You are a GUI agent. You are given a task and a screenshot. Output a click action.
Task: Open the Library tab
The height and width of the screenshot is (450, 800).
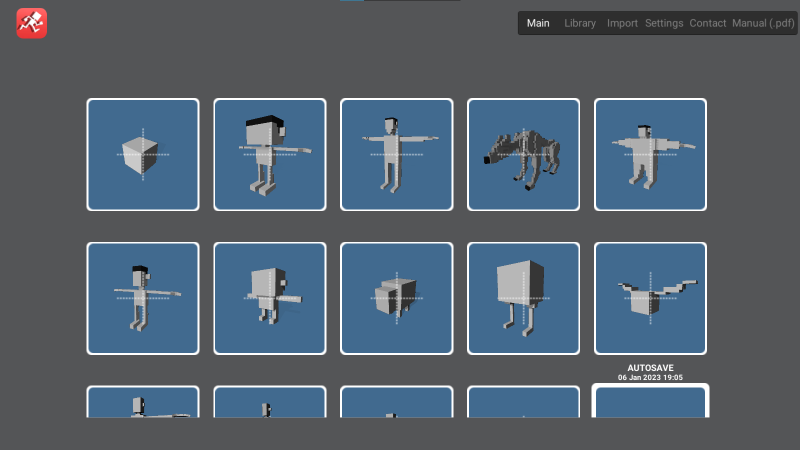(580, 23)
